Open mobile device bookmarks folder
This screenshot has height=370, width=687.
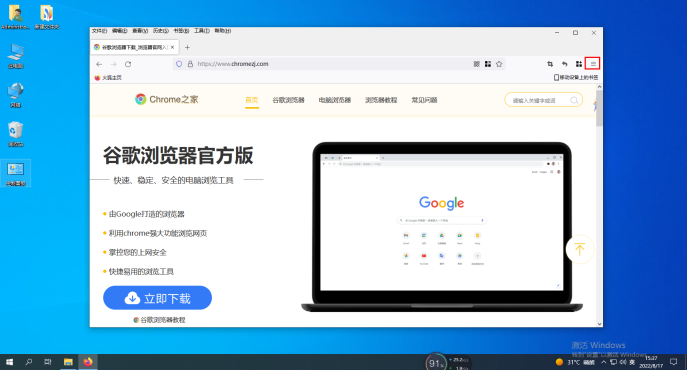[576, 78]
